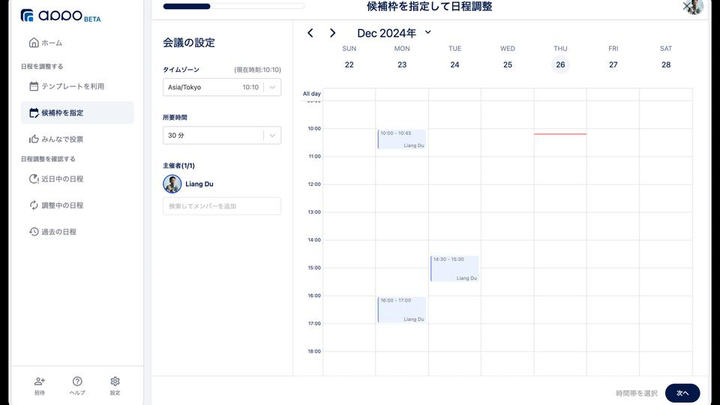Select the 14:30 - 15:30 Tuesday event

454,268
